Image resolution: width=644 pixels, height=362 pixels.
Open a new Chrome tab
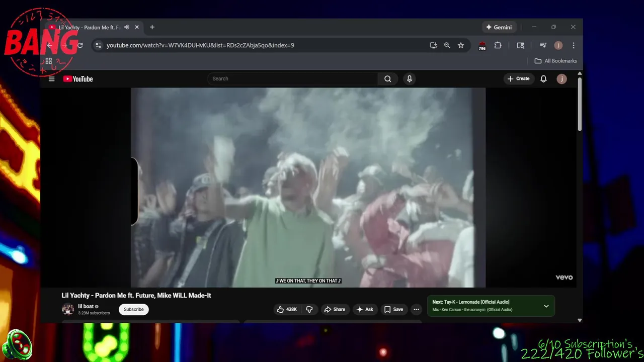pos(152,27)
